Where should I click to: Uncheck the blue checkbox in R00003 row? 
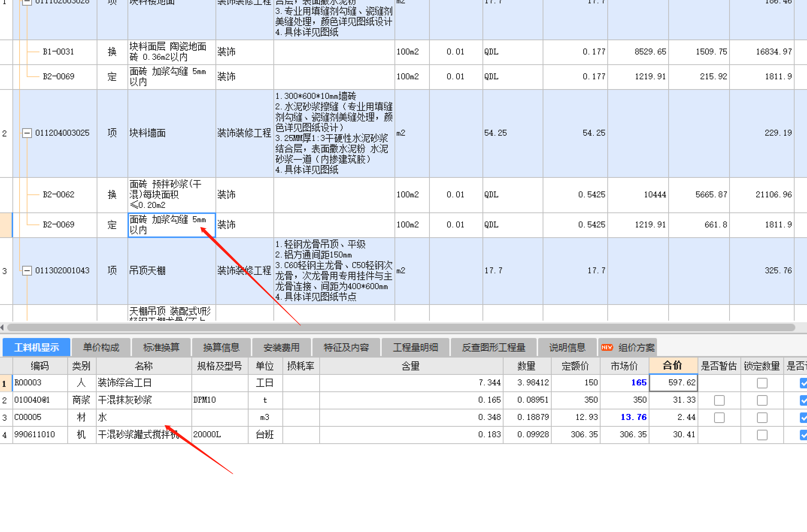[x=804, y=383]
